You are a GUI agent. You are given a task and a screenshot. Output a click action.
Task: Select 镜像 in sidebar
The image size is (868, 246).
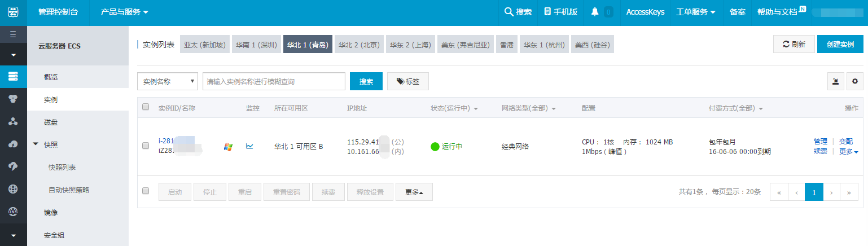[78, 212]
